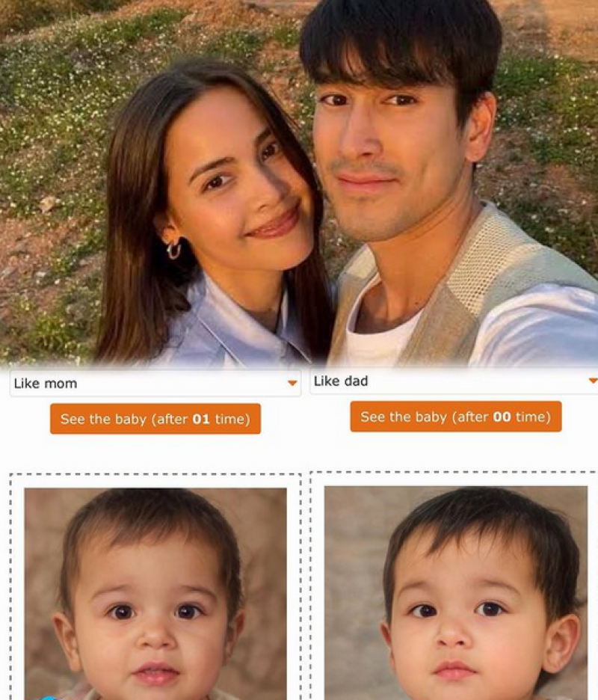Click the couple selfie photo at top
The width and height of the screenshot is (598, 700).
(299, 183)
